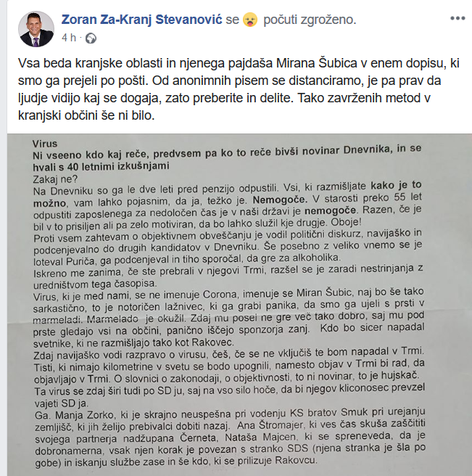
Task: Click the "Zakaj ne?" line in the letter
Action: coord(55,179)
